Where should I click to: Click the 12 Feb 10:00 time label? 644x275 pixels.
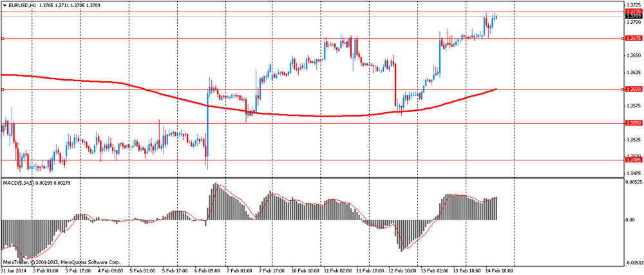403,271
